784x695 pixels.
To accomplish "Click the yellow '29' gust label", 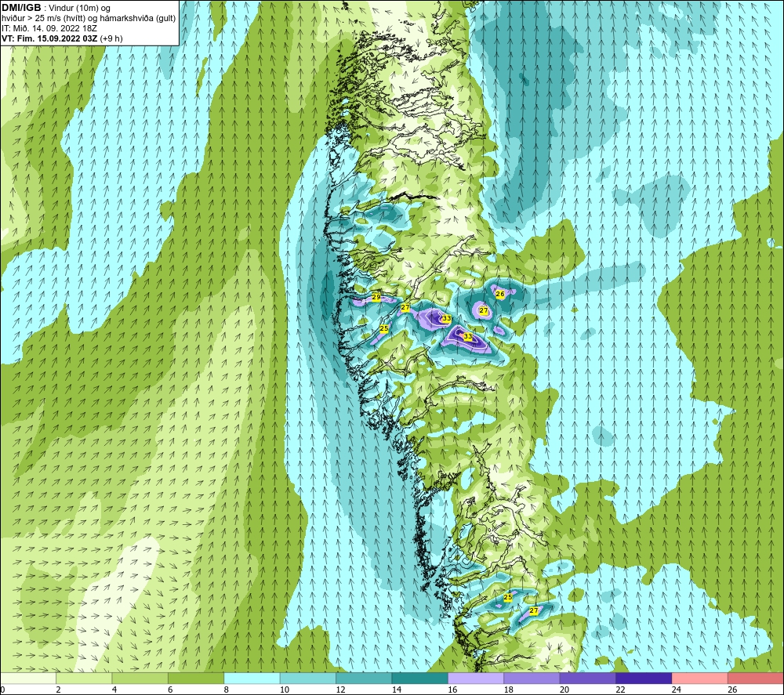I will [x=376, y=297].
